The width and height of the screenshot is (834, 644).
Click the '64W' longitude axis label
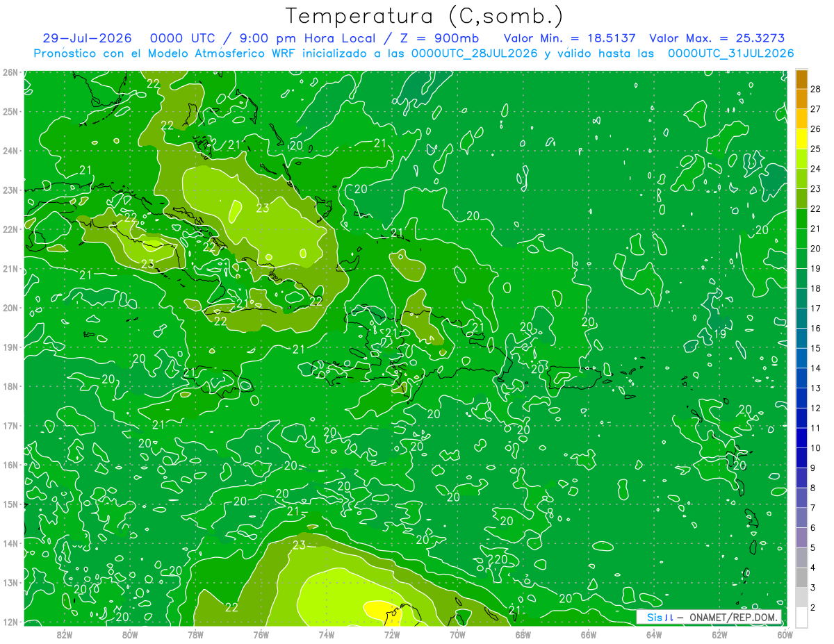654,634
